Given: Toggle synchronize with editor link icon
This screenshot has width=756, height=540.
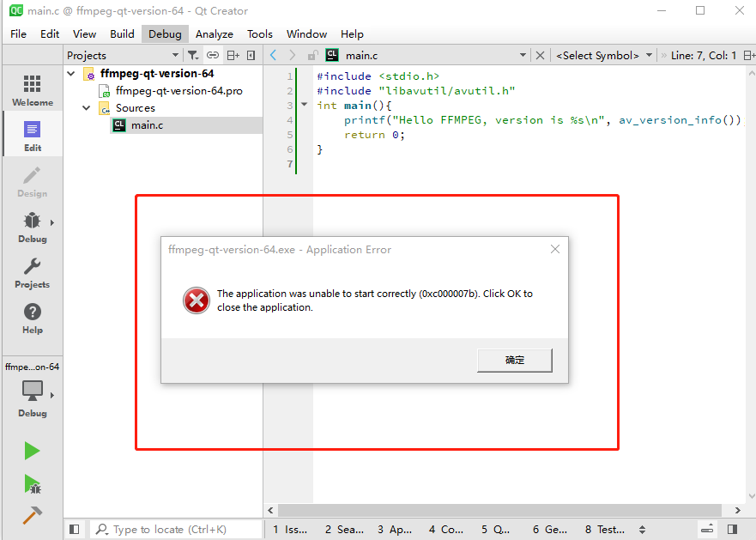Looking at the screenshot, I should click(x=213, y=56).
